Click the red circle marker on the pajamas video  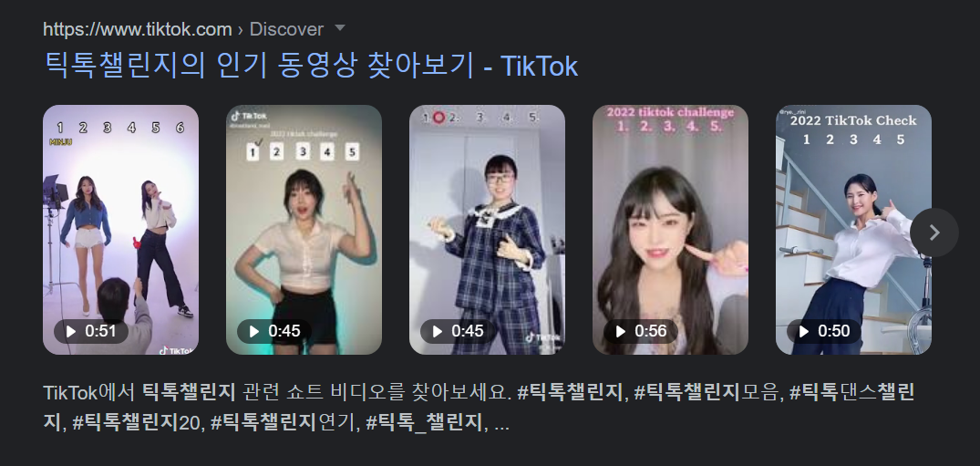438,117
